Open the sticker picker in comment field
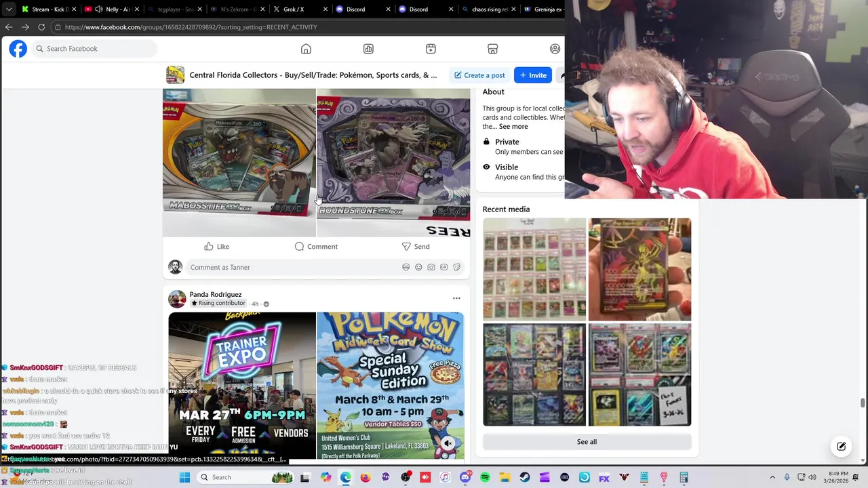Screen dimensions: 868x488 [457, 267]
